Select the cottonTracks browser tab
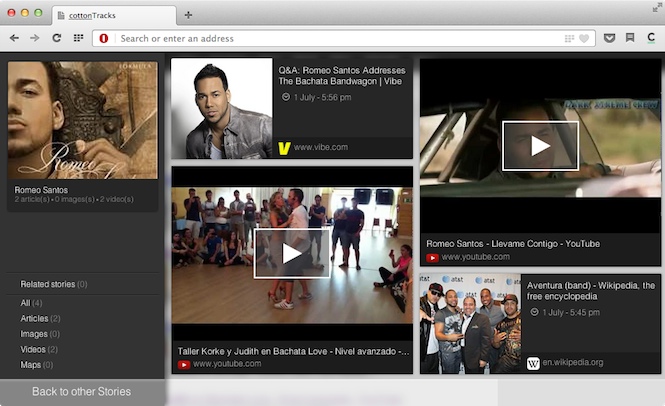The image size is (665, 406). 114,16
